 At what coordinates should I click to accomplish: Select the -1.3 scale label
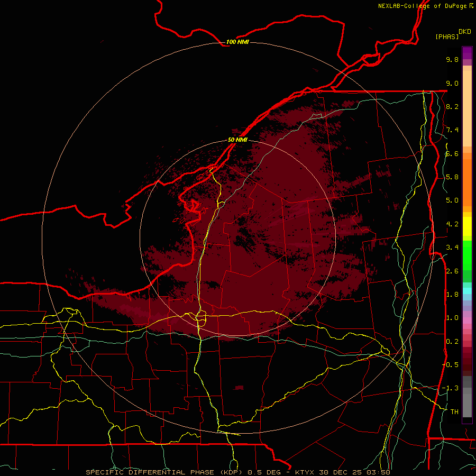[x=450, y=388]
